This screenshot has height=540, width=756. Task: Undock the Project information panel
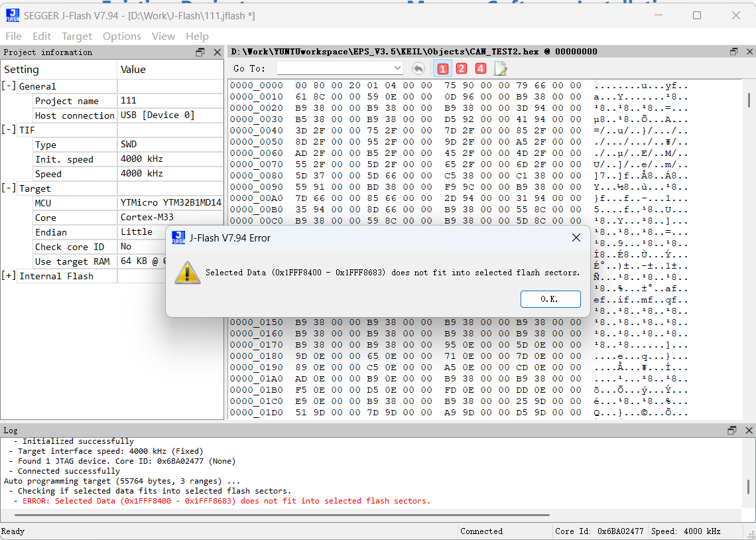point(200,52)
